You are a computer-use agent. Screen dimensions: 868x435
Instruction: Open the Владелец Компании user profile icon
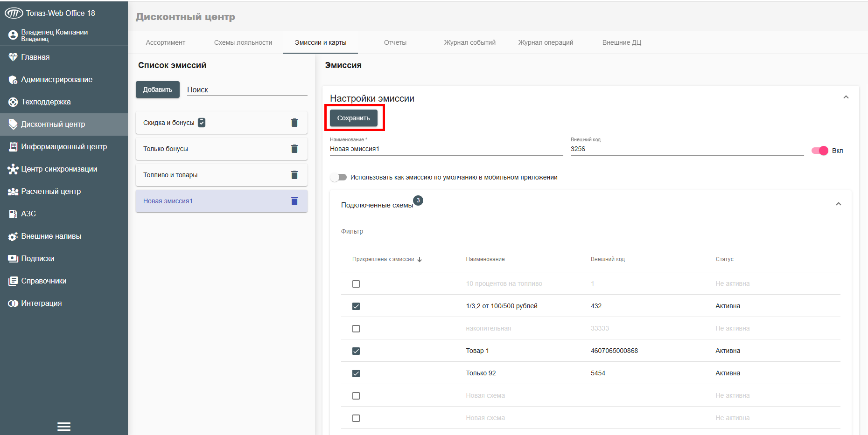(13, 35)
